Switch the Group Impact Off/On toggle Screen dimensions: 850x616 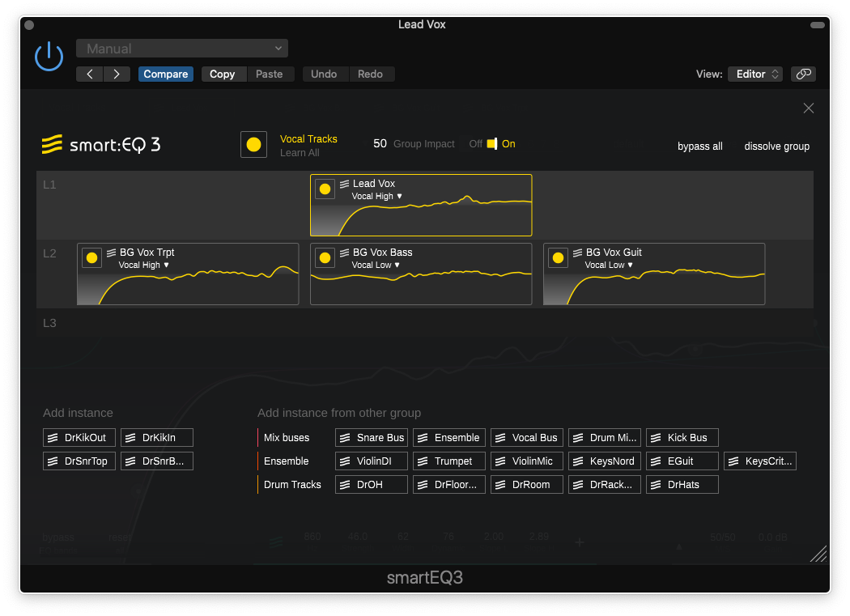492,144
